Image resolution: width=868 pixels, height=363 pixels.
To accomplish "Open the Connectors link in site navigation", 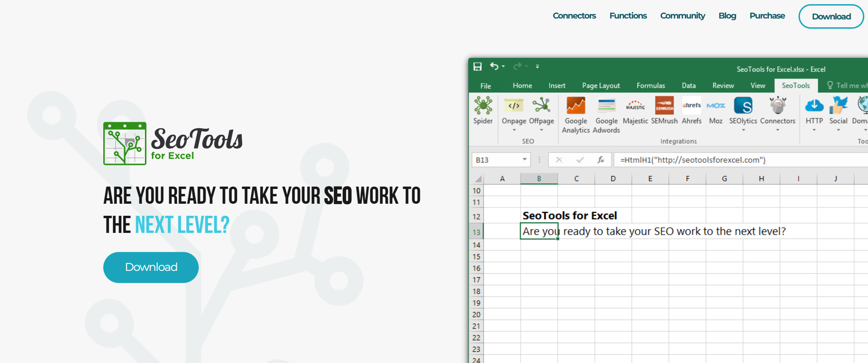I will point(574,16).
